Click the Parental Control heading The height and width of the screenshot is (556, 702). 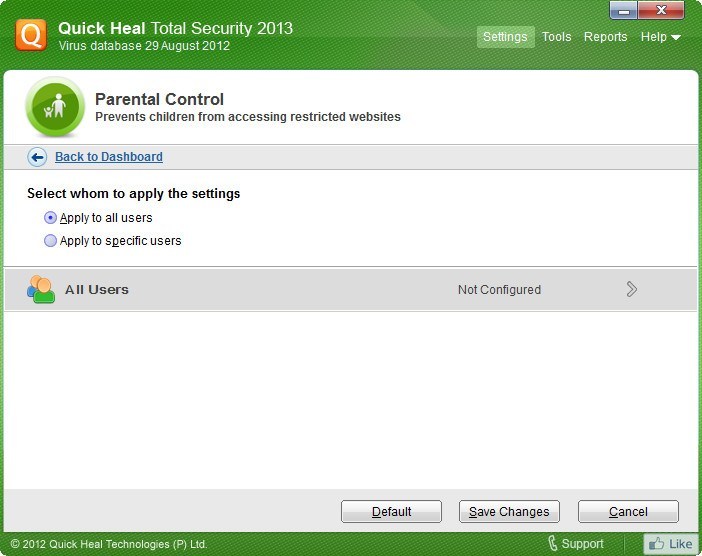point(159,99)
